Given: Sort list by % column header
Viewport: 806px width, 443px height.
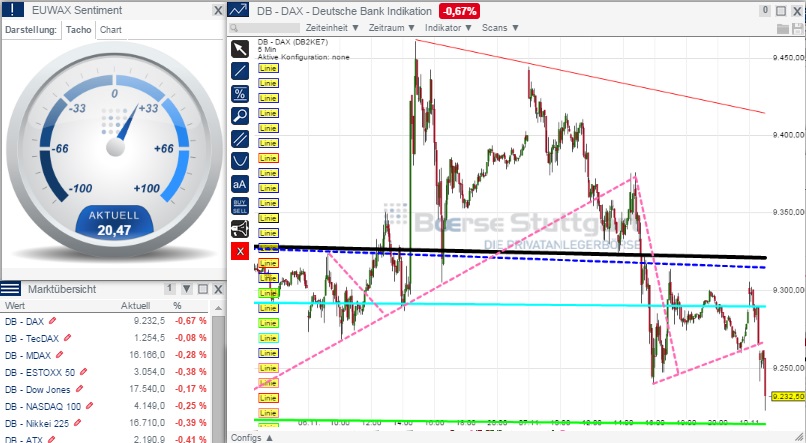Looking at the screenshot, I should pos(177,306).
